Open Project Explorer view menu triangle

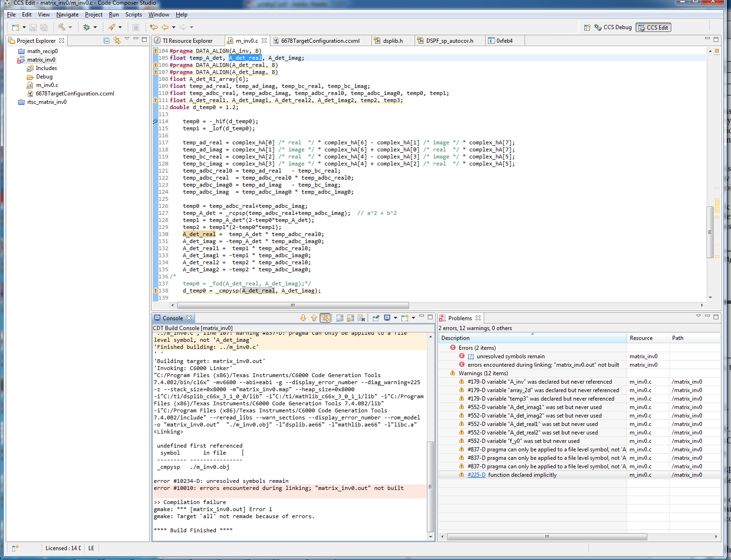[x=127, y=39]
